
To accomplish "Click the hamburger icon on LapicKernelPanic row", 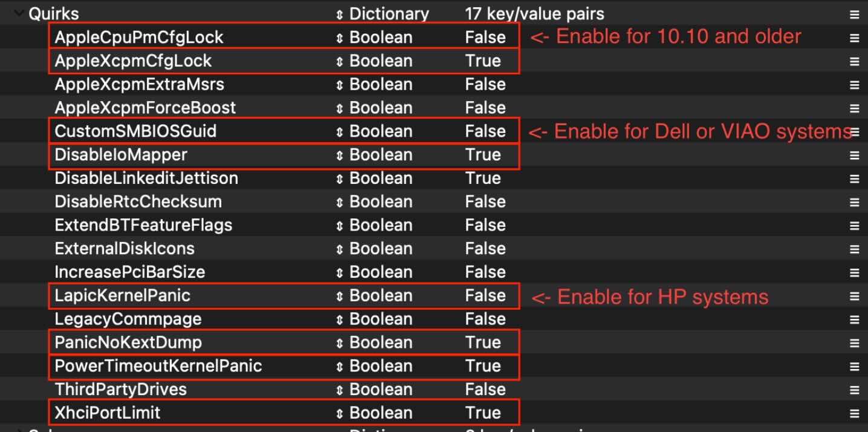I will [854, 296].
